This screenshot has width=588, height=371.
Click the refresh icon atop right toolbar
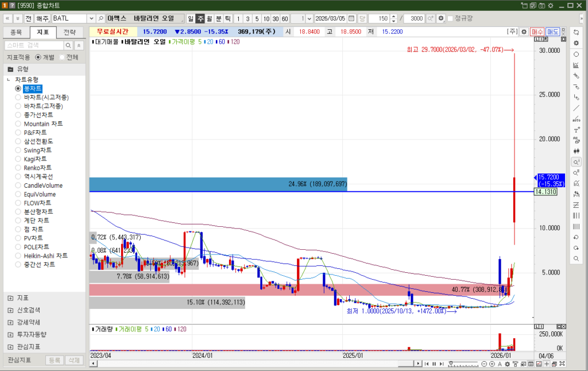576,32
